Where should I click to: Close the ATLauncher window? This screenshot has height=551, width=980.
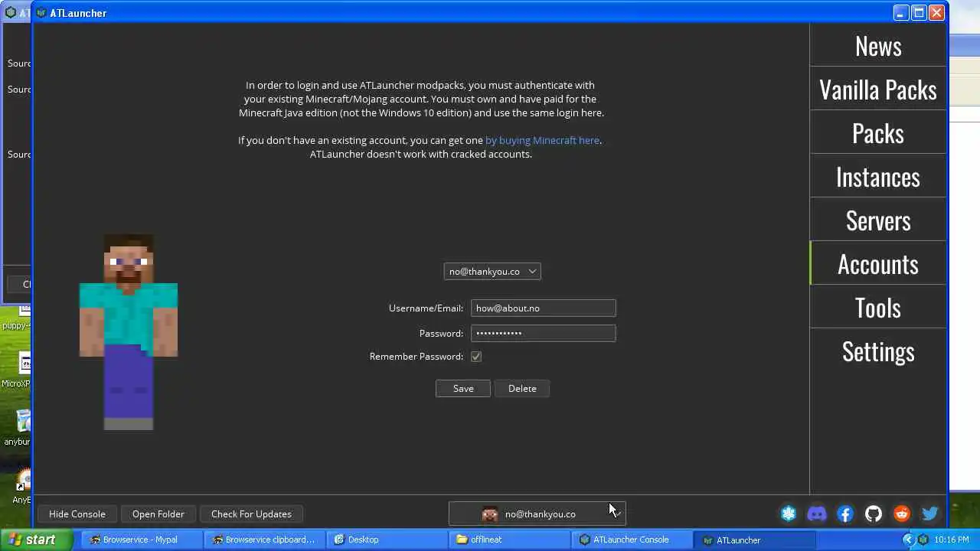pos(936,13)
